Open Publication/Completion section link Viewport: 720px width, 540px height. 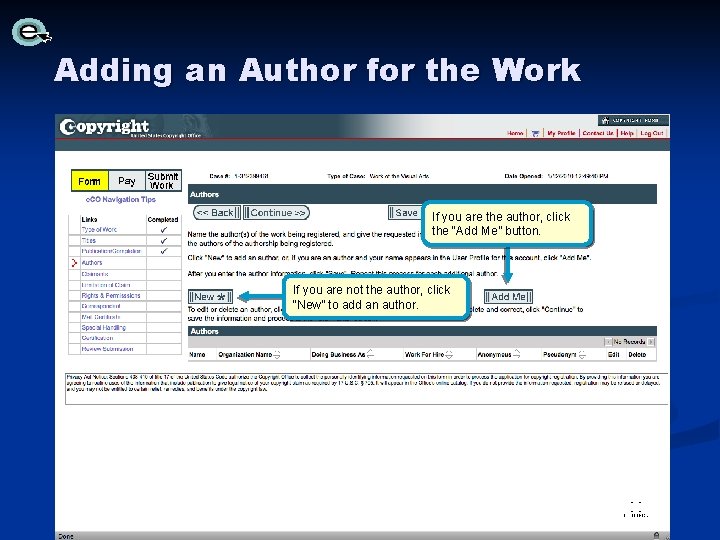(111, 251)
